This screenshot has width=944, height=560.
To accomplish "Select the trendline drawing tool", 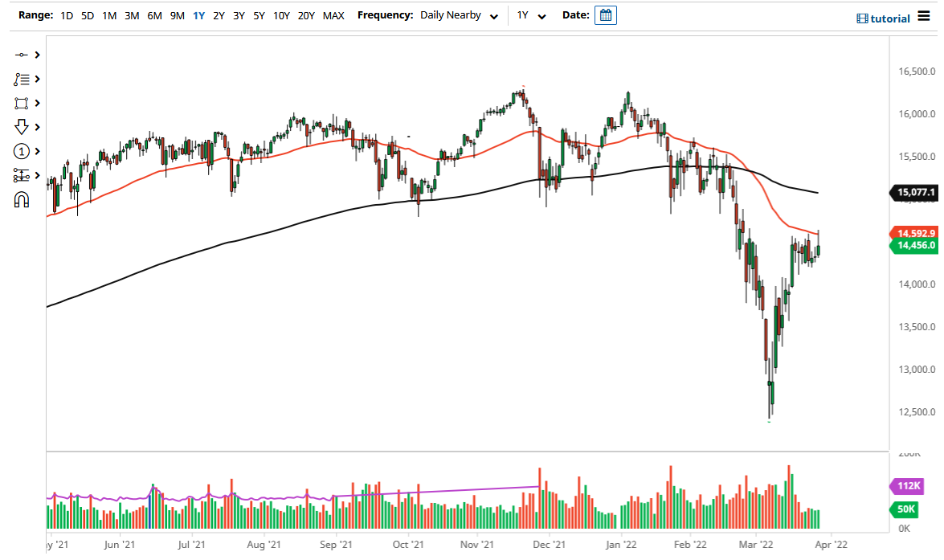I will click(22, 55).
